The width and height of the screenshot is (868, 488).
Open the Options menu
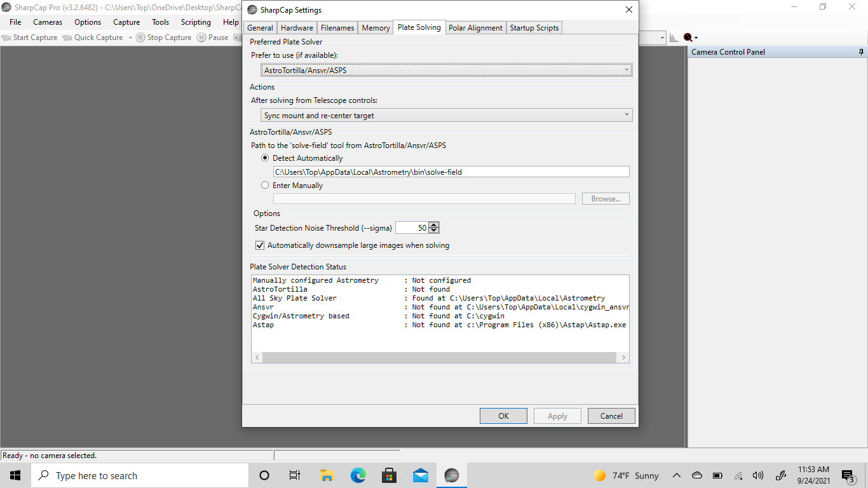coord(88,22)
